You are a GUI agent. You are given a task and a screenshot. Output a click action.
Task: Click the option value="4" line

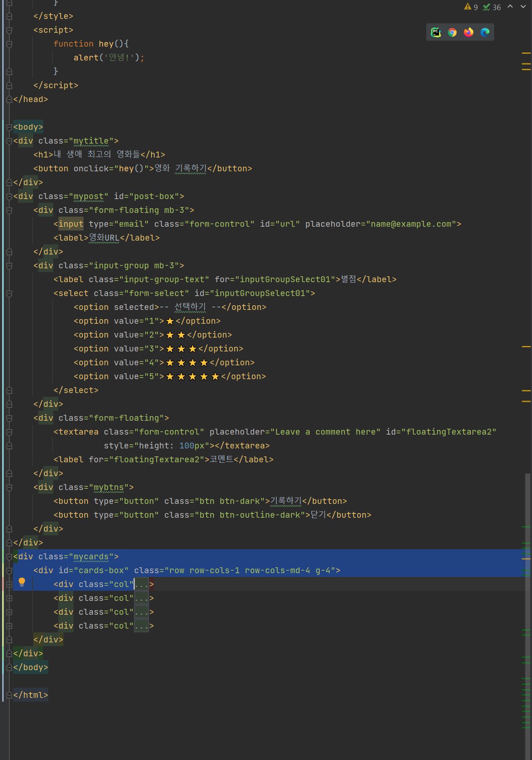(x=164, y=362)
